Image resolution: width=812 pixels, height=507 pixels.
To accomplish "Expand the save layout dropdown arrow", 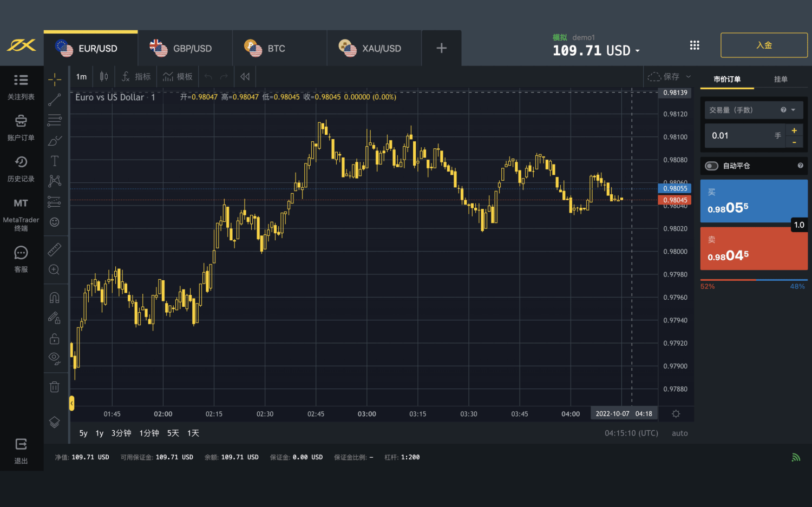I will (x=689, y=77).
